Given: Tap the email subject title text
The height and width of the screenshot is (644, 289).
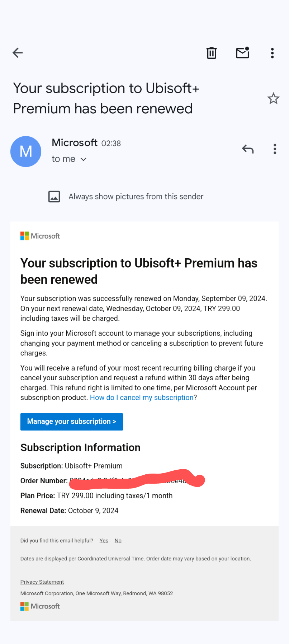Looking at the screenshot, I should 106,98.
